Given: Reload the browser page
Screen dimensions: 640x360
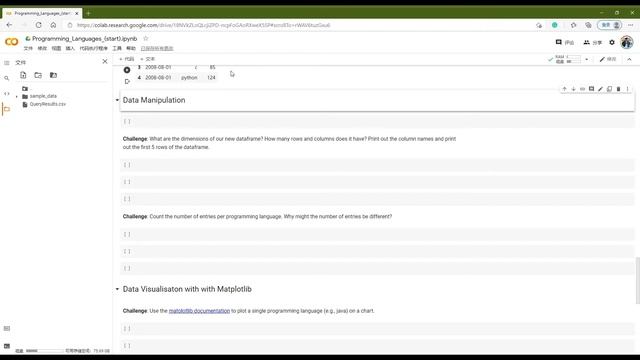Looking at the screenshot, I should pyautogui.click(x=38, y=25).
